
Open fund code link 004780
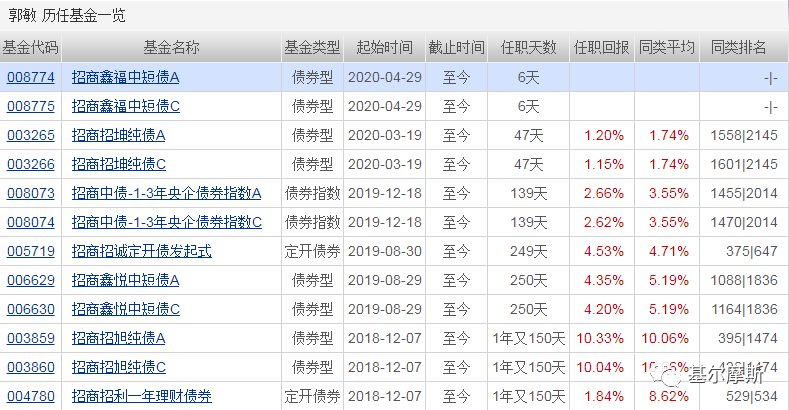[x=31, y=396]
